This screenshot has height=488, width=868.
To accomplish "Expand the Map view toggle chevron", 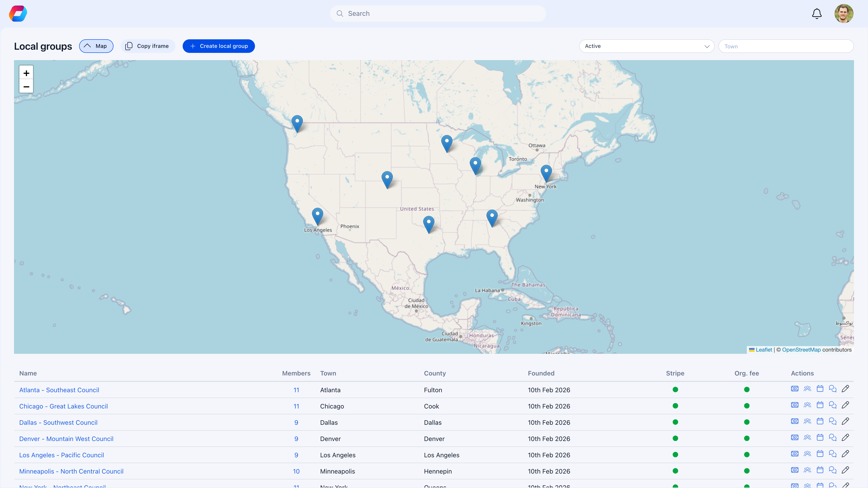I will [x=87, y=46].
